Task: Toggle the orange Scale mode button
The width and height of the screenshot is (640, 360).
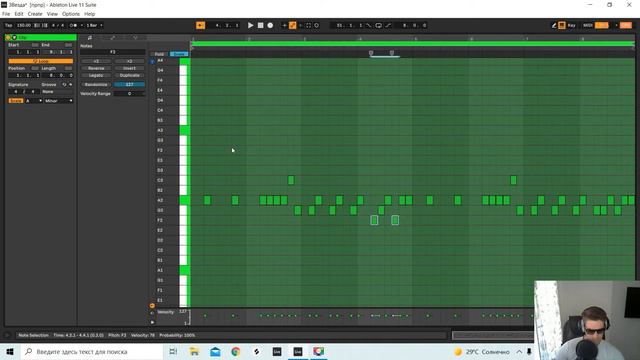Action: click(x=16, y=101)
